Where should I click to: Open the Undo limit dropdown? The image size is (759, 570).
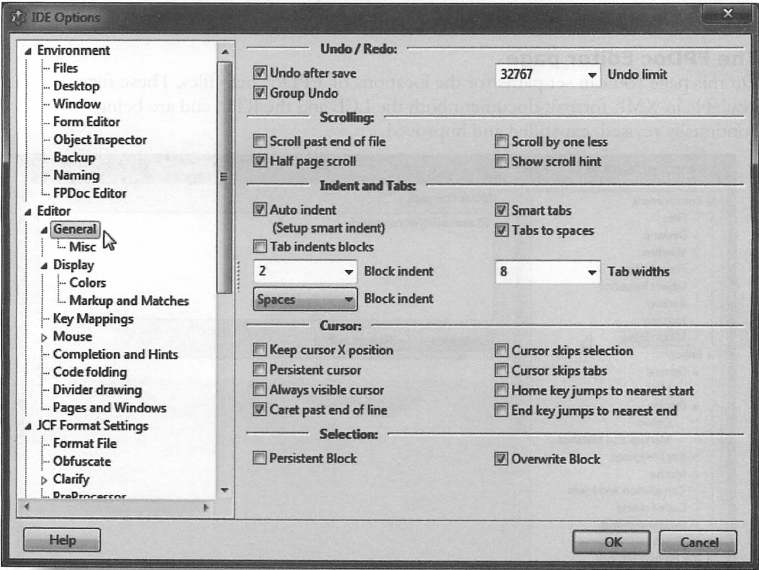coord(592,75)
